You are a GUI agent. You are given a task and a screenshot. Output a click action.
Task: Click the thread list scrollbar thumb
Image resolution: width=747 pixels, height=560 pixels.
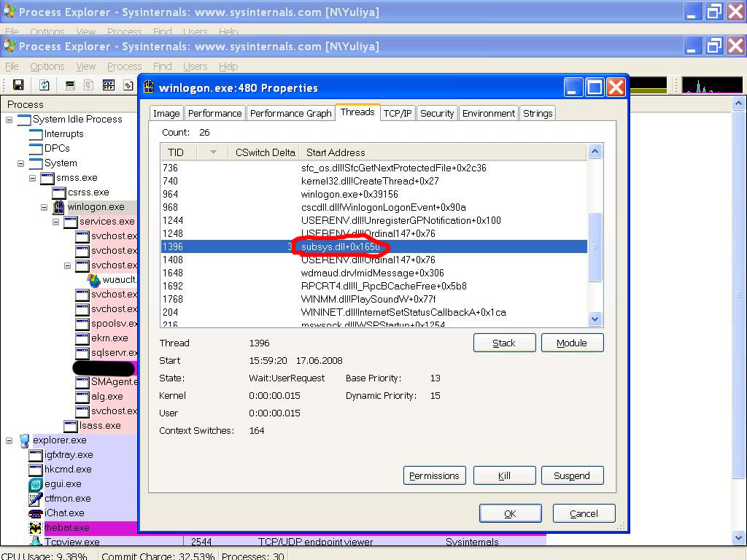coord(595,247)
